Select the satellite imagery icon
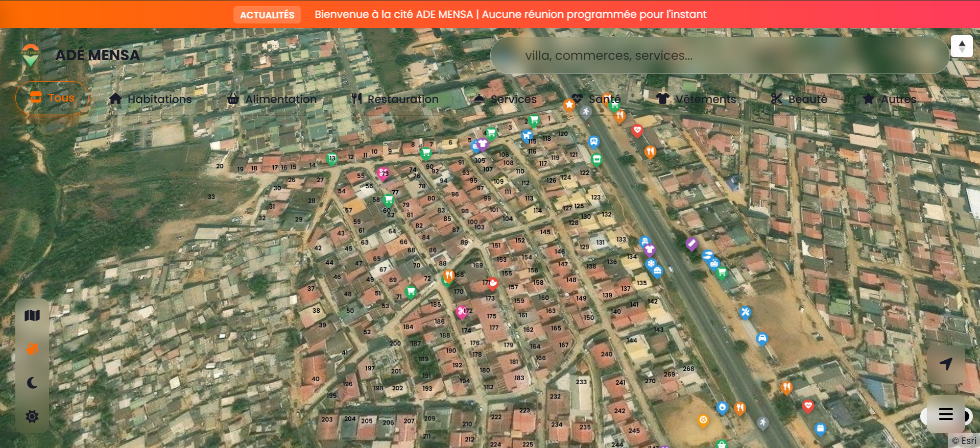This screenshot has width=980, height=448. 32,350
